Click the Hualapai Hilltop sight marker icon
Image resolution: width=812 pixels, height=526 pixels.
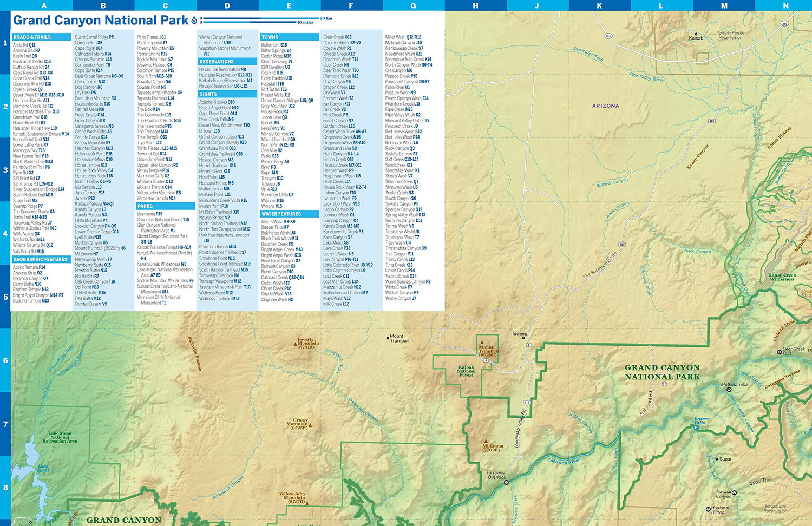tap(708, 509)
